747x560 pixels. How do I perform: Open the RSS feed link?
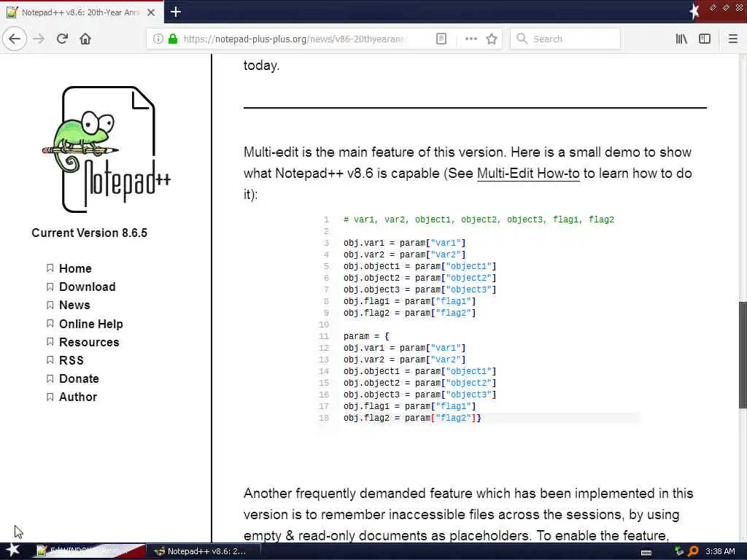point(71,360)
